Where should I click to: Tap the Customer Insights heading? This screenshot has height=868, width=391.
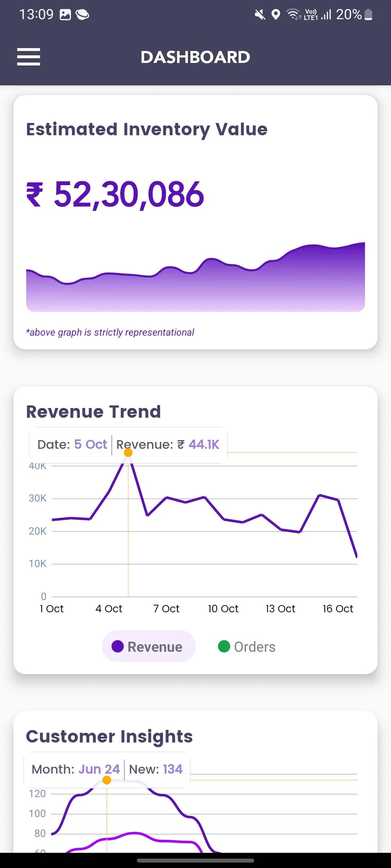(x=109, y=736)
